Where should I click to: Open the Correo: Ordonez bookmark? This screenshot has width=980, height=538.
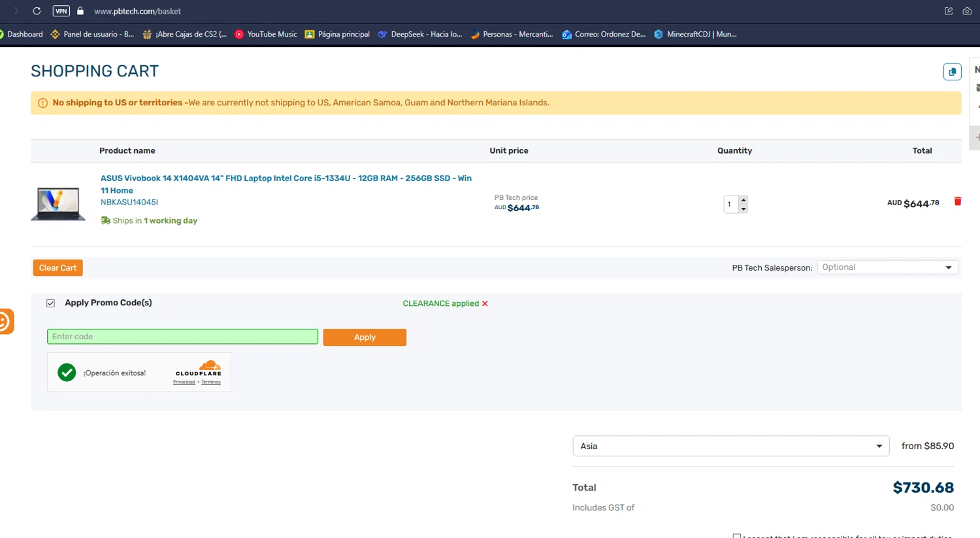604,34
